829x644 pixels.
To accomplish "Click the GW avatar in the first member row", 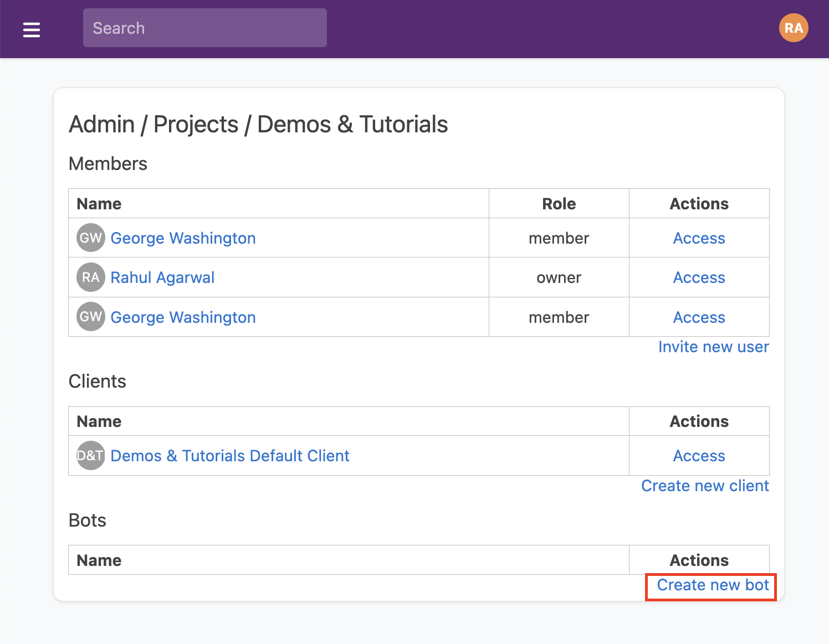I will tap(91, 238).
